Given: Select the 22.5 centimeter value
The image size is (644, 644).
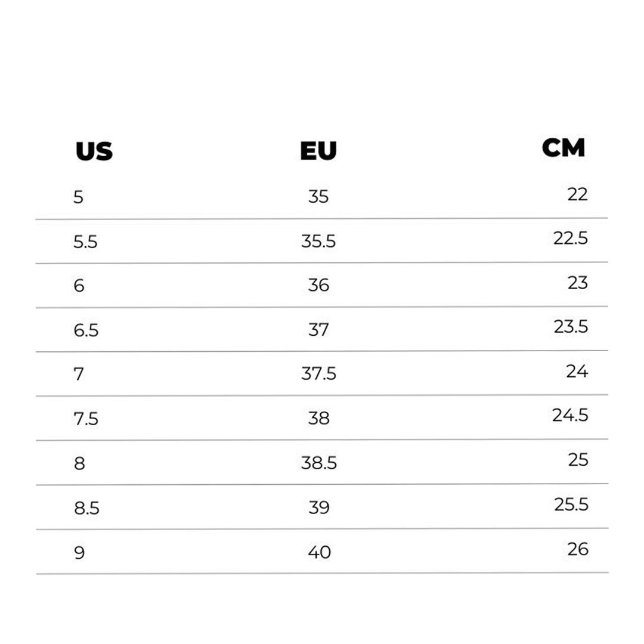Looking at the screenshot, I should [571, 238].
